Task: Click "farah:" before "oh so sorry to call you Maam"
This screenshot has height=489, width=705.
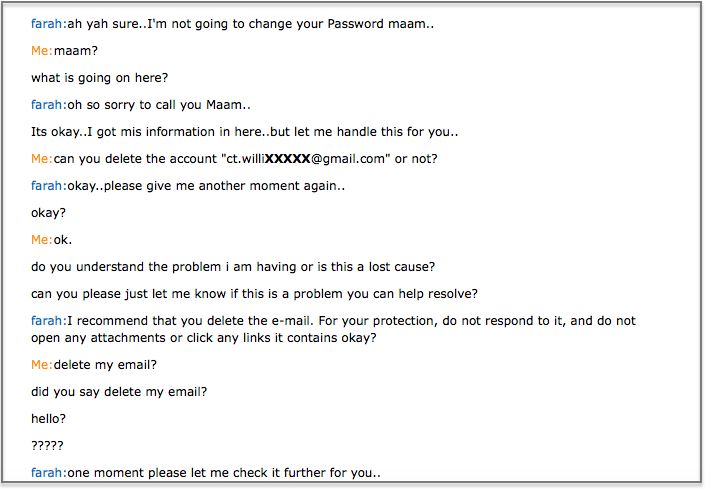Action: 49,105
